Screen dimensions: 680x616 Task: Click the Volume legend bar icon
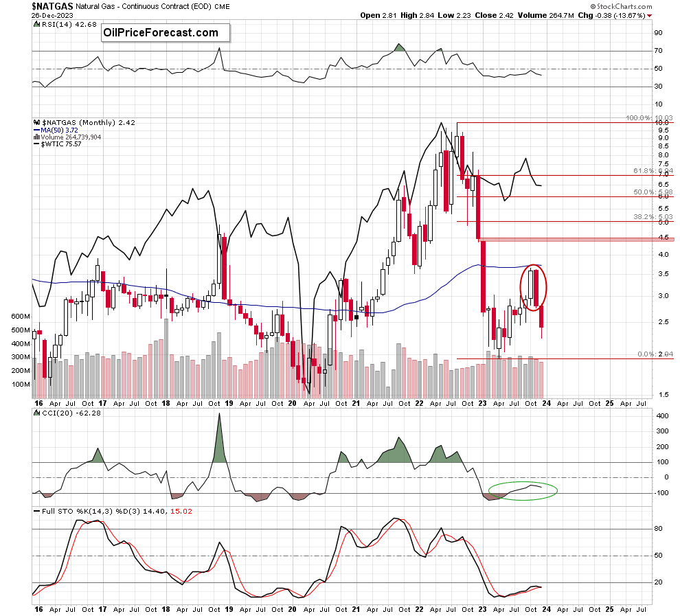coord(36,137)
